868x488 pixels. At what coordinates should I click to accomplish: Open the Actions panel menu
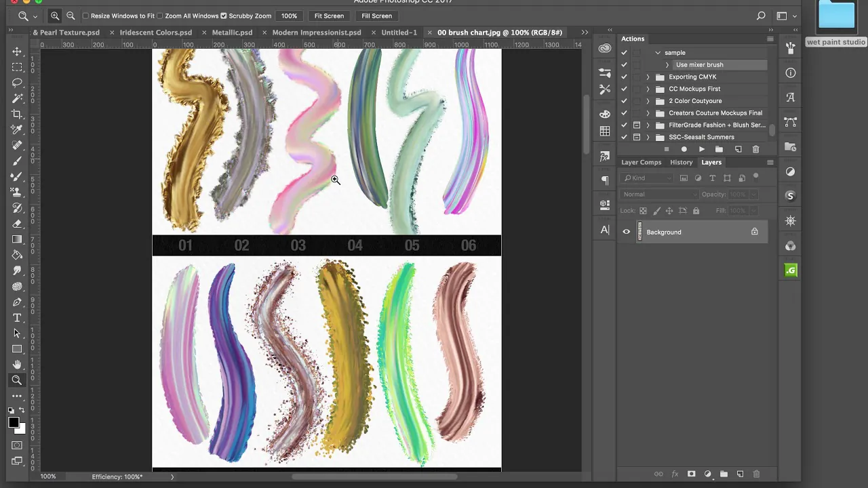[x=770, y=39]
